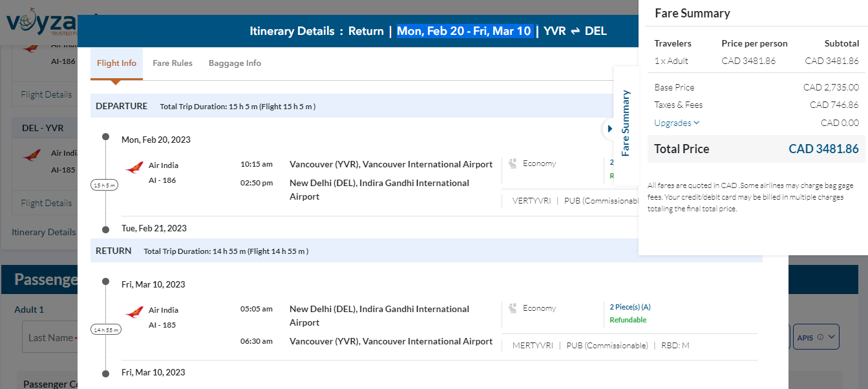Click the YVR DEL round-trip arrows icon
Viewport: 868px width, 389px height.
coord(575,31)
